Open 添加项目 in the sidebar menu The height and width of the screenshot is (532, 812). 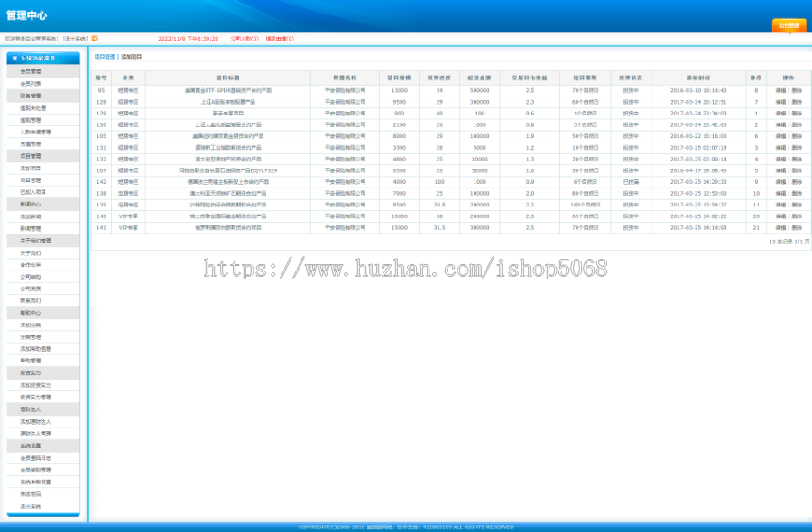click(31, 169)
